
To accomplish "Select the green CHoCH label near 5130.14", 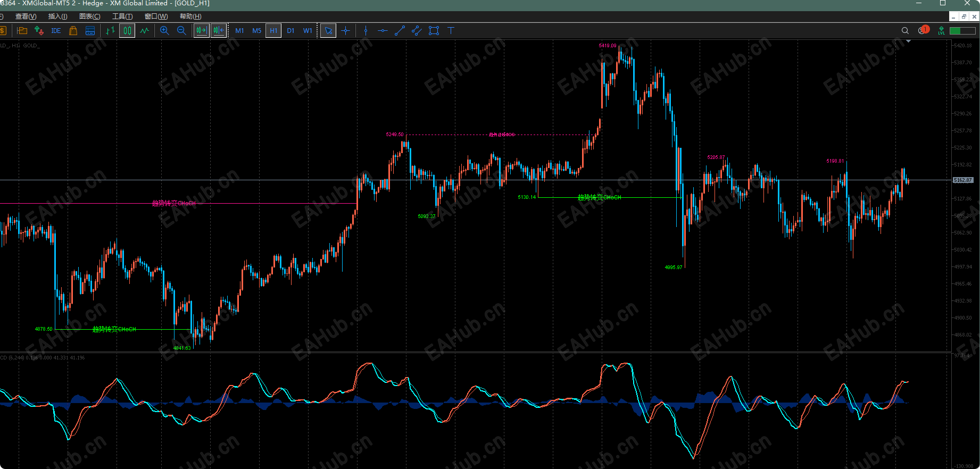I will pyautogui.click(x=600, y=197).
